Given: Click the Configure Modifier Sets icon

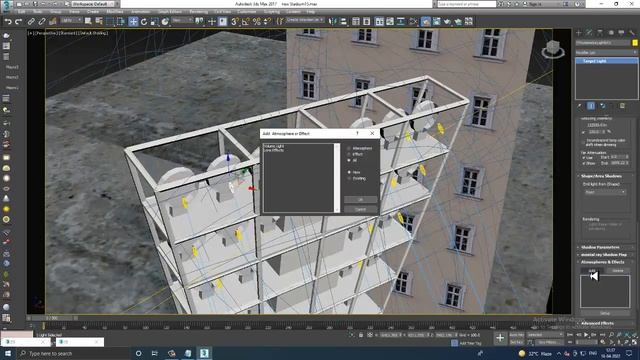Looking at the screenshot, I should point(622,106).
